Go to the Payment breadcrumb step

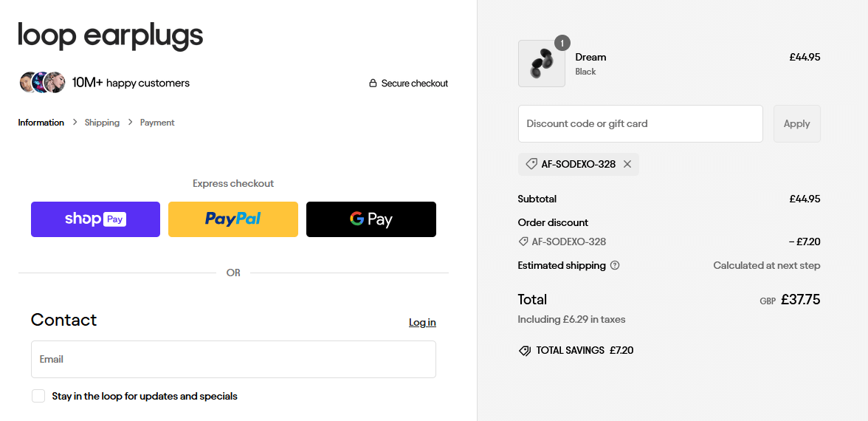tap(157, 123)
